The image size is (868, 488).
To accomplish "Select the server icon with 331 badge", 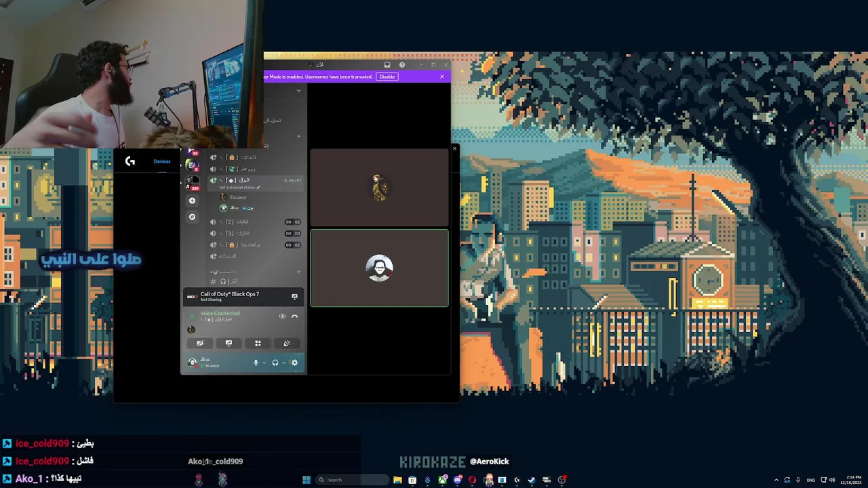I will click(193, 183).
